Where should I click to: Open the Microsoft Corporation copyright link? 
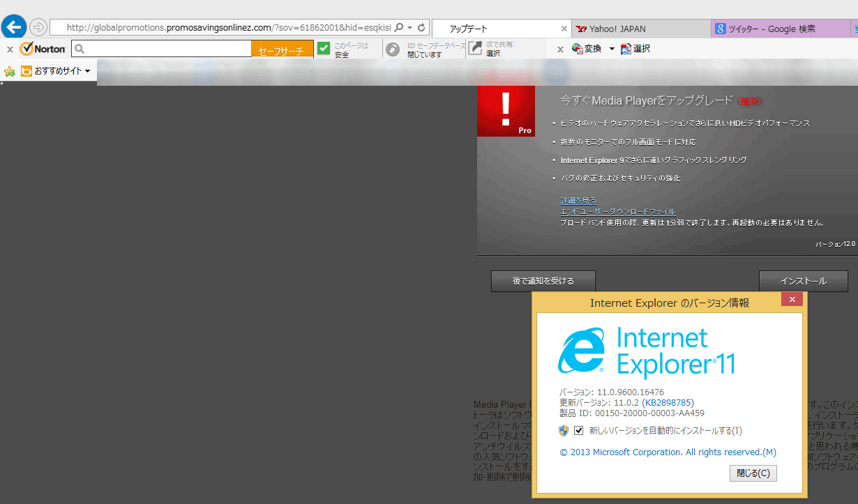(668, 452)
